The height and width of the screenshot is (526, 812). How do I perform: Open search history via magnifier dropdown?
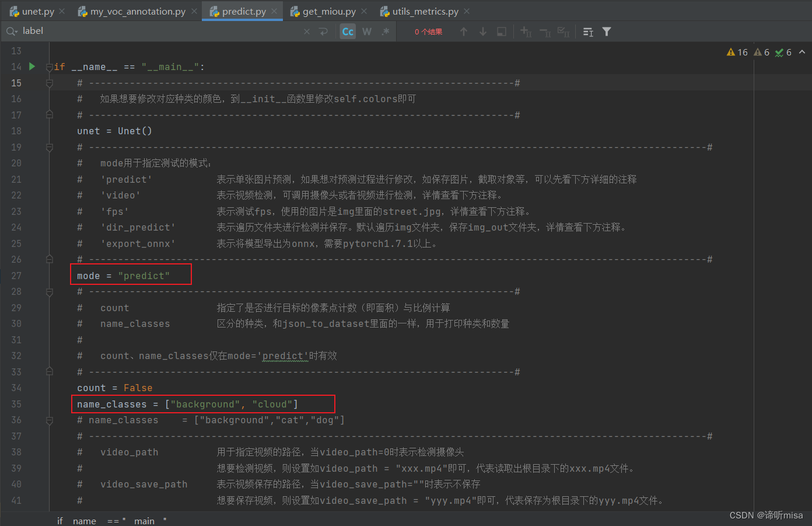pyautogui.click(x=12, y=31)
